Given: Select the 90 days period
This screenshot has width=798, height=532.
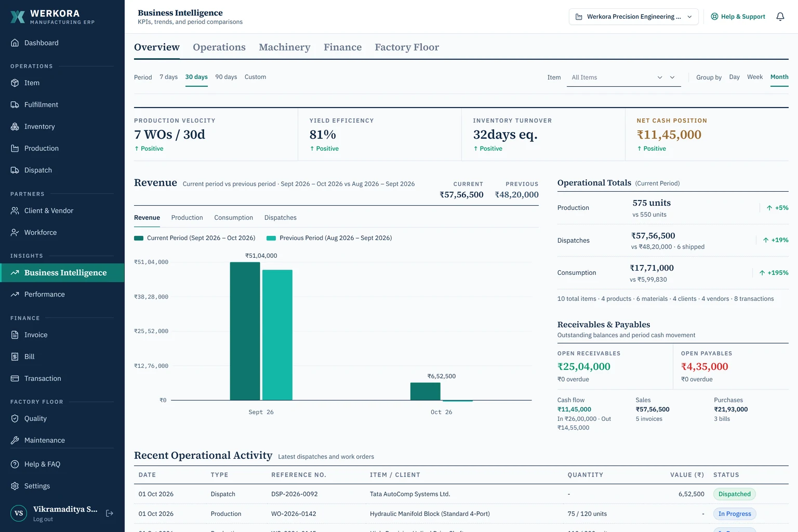Looking at the screenshot, I should pos(226,77).
